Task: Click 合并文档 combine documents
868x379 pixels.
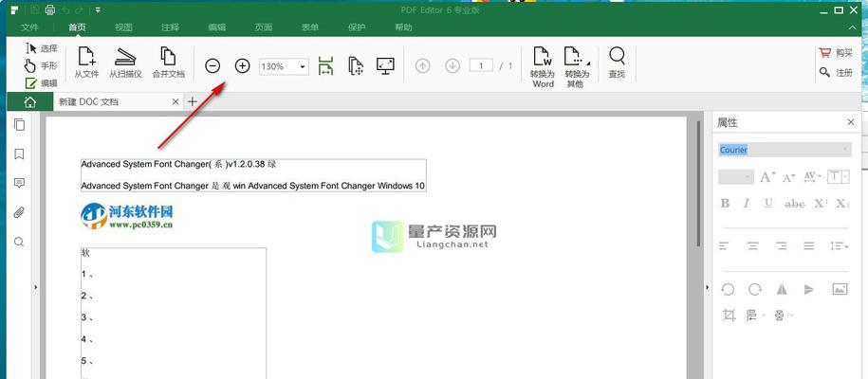Action: pyautogui.click(x=168, y=63)
